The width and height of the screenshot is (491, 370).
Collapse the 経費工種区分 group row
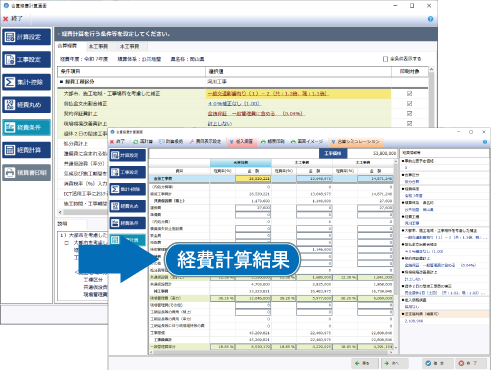(x=61, y=82)
